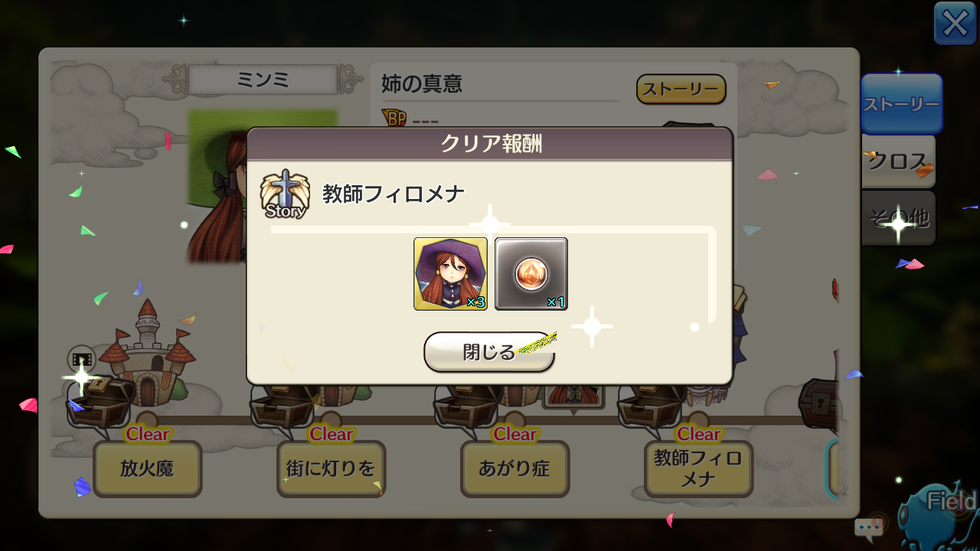The height and width of the screenshot is (551, 980).
Task: Tap the orange flame orb reward item
Action: (531, 274)
